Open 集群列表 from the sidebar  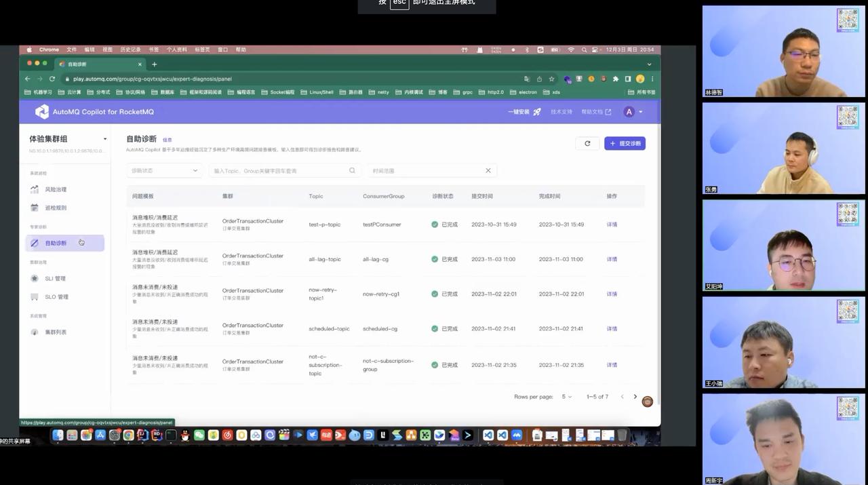click(x=56, y=332)
